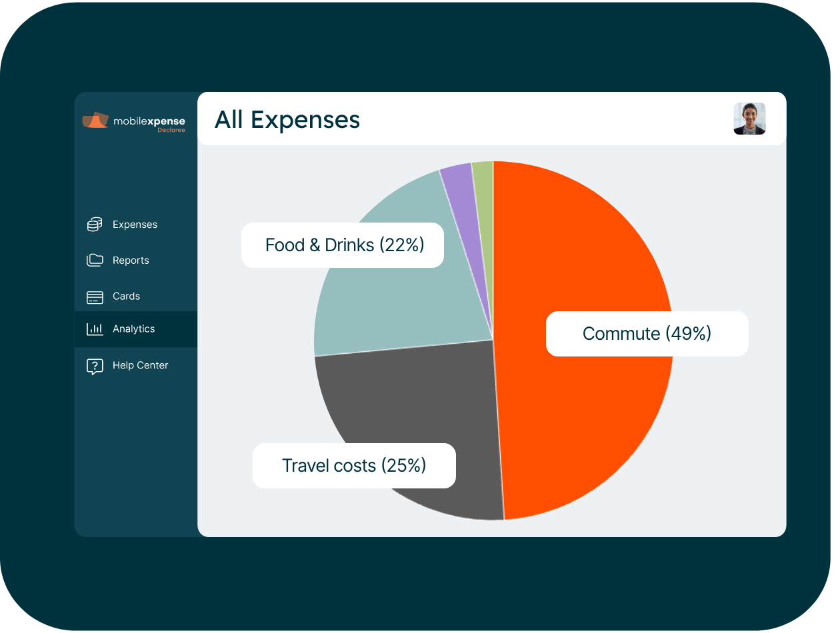Open the user profile avatar
This screenshot has width=840, height=633.
coord(749,119)
